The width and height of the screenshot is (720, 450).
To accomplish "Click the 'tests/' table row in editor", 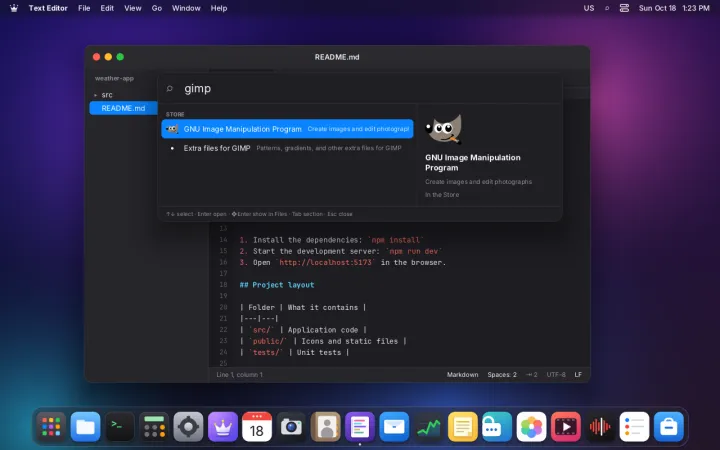I will coord(294,353).
